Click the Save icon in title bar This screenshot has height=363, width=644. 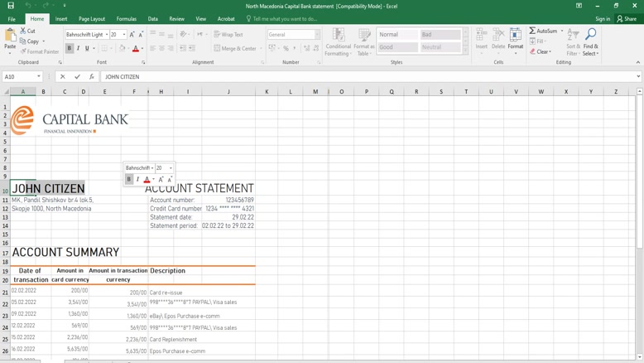click(x=10, y=6)
